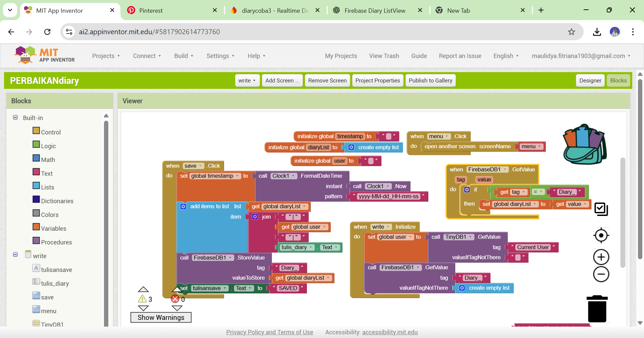Toggle the join block mutator gear
Image resolution: width=644 pixels, height=338 pixels.
(x=255, y=217)
